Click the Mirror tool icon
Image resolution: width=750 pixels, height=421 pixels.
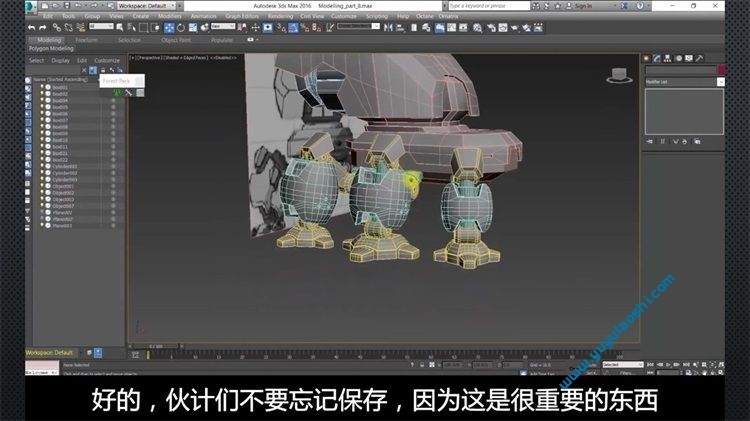tap(388, 28)
